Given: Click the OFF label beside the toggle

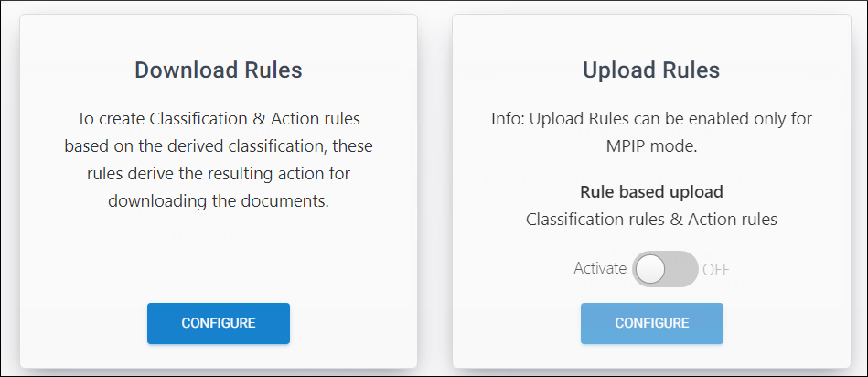Looking at the screenshot, I should click(716, 269).
